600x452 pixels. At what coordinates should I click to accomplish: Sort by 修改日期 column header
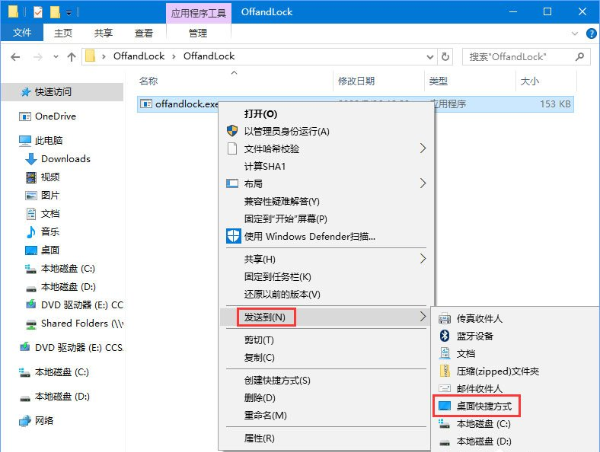[356, 81]
